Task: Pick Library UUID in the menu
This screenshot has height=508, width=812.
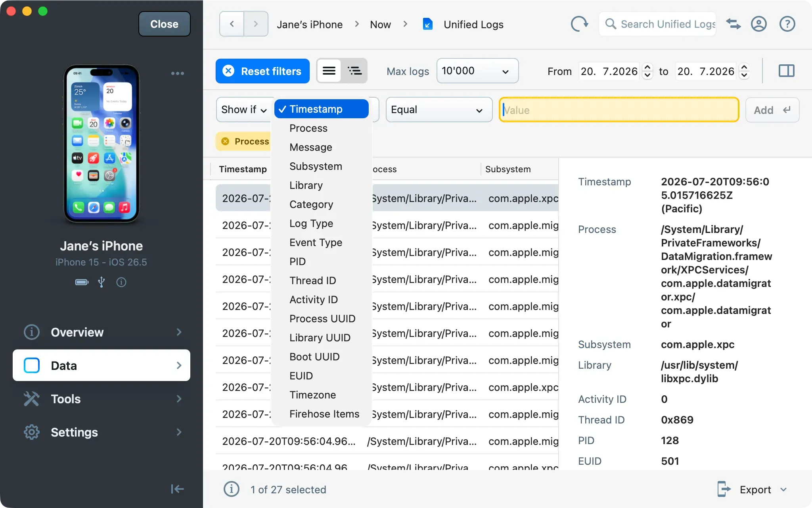Action: [322, 338]
